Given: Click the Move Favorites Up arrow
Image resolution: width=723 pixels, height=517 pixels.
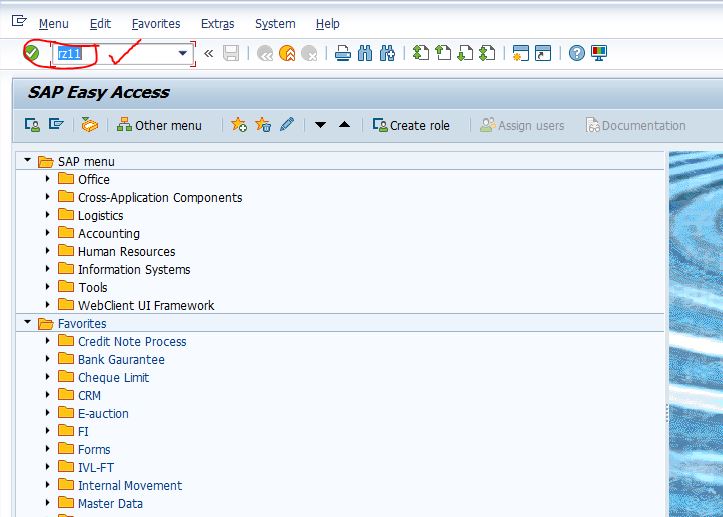Looking at the screenshot, I should coord(344,125).
